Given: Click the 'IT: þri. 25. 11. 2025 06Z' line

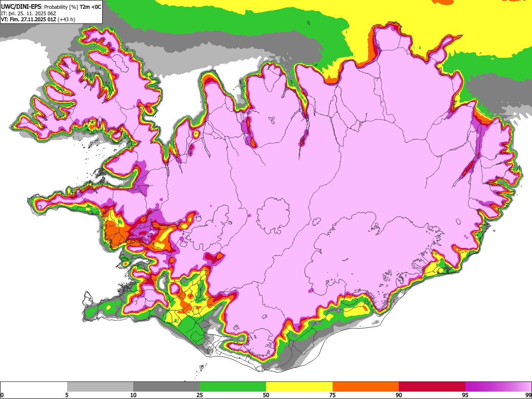Looking at the screenshot, I should [29, 13].
